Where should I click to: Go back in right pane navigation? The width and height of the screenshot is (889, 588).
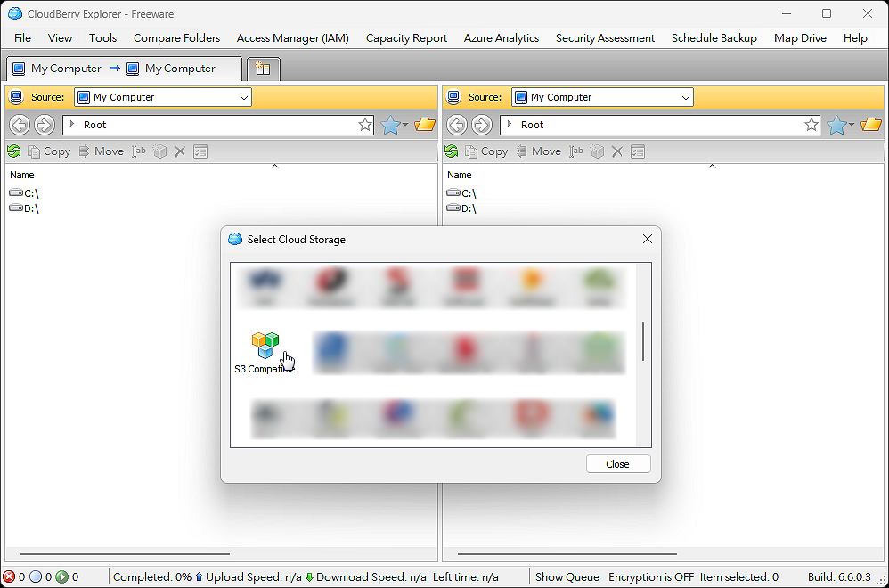click(457, 125)
